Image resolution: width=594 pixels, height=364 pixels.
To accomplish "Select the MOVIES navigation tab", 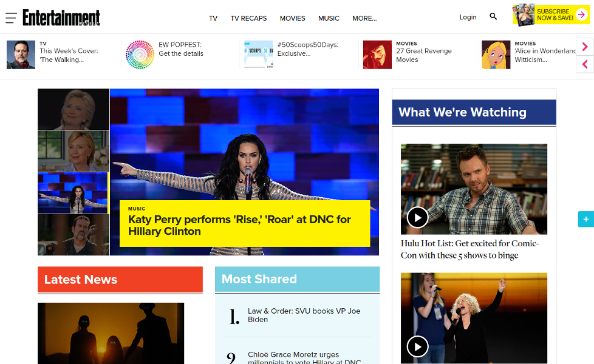I will (292, 18).
